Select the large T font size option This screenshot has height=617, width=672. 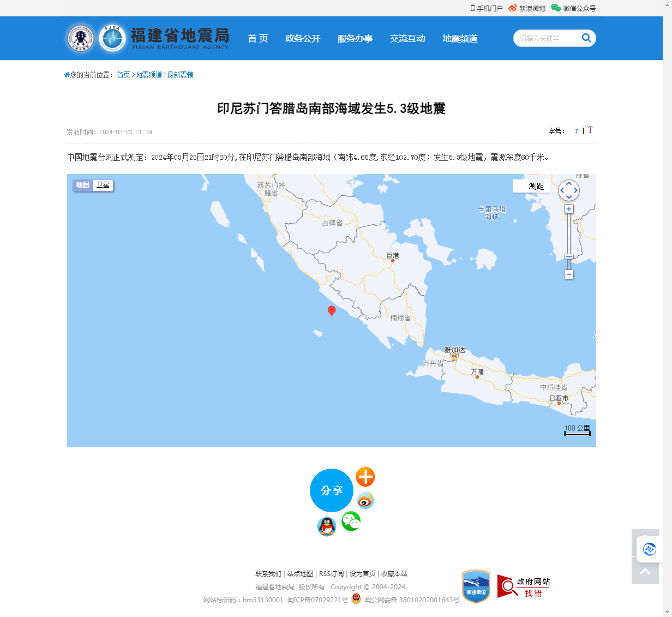click(590, 130)
